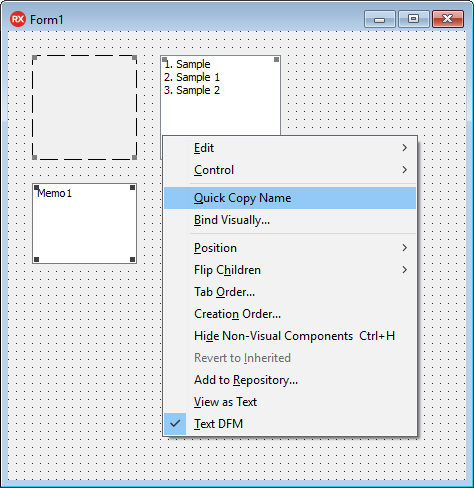Click inside the Memo1 text box
474x488 pixels.
84,223
